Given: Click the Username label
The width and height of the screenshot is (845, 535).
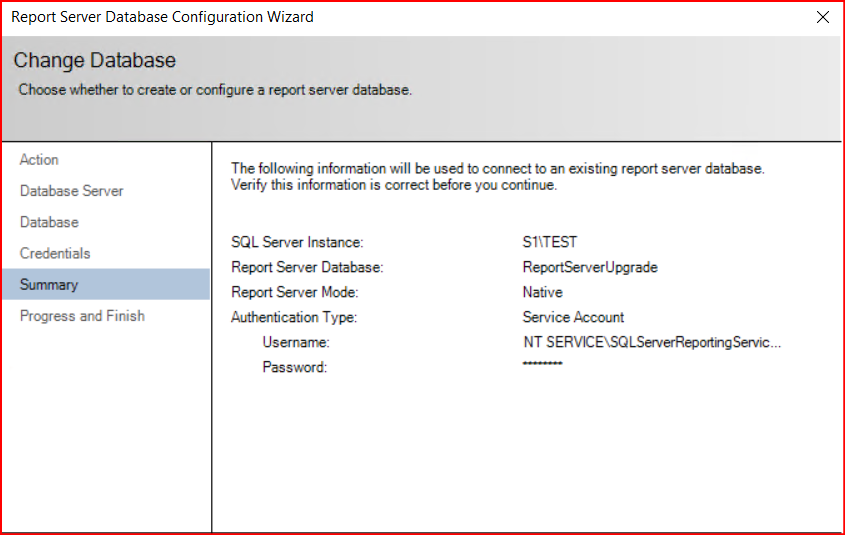Looking at the screenshot, I should (296, 343).
